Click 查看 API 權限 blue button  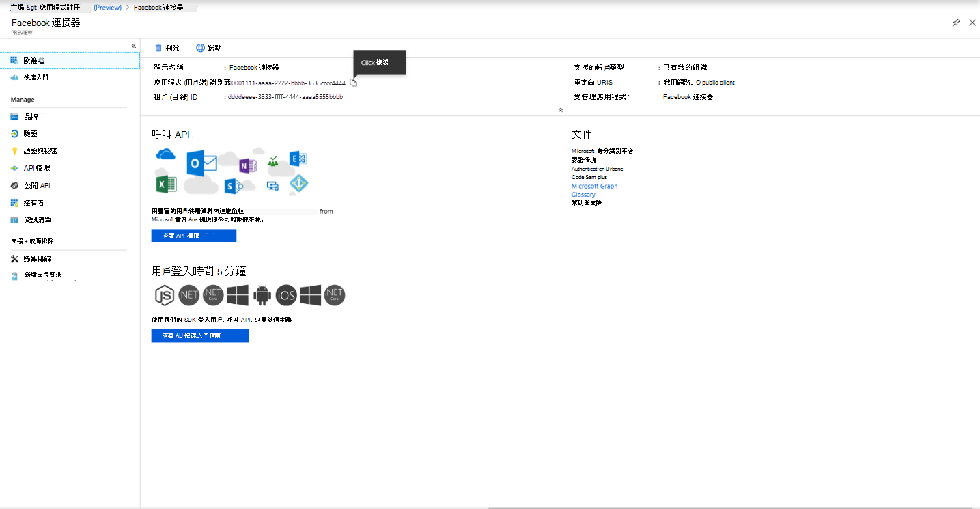194,236
